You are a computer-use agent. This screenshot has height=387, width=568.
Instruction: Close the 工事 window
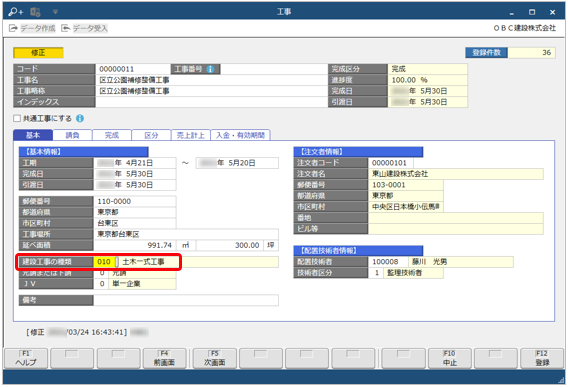pyautogui.click(x=552, y=12)
